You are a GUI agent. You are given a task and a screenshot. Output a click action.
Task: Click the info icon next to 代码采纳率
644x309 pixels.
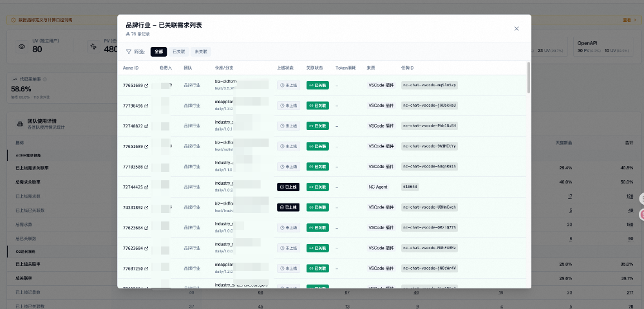click(x=45, y=79)
